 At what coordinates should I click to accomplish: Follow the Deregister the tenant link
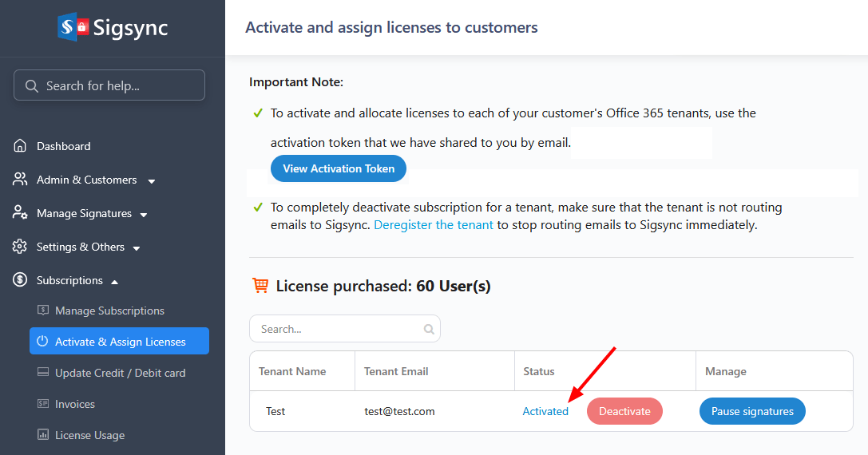coord(434,225)
